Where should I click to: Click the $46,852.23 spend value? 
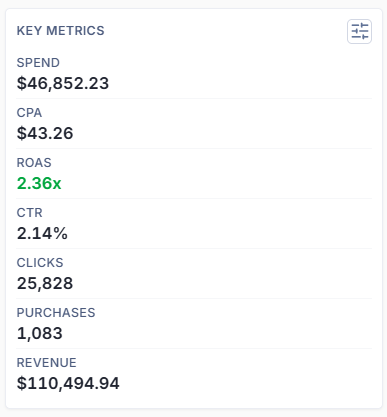(63, 83)
